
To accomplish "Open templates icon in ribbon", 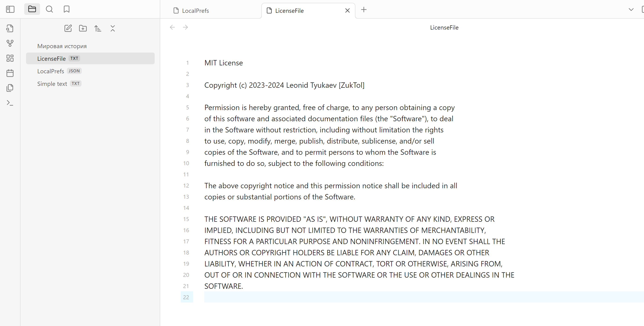I will [10, 88].
